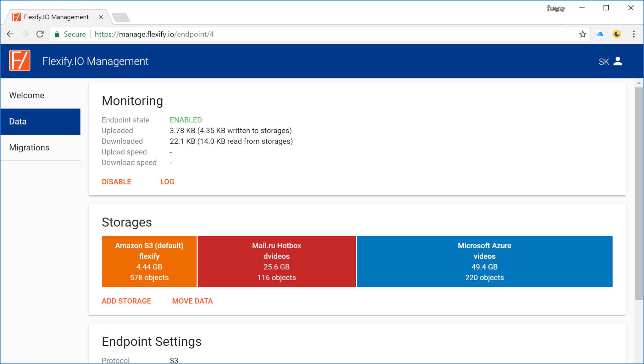Minimize the browser window
The image size is (644, 364).
pyautogui.click(x=582, y=8)
